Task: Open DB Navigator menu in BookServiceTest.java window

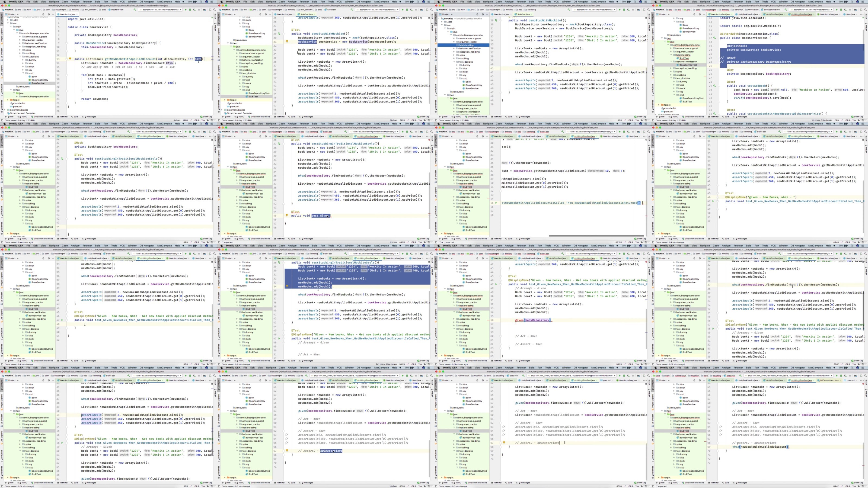Action: click(798, 2)
